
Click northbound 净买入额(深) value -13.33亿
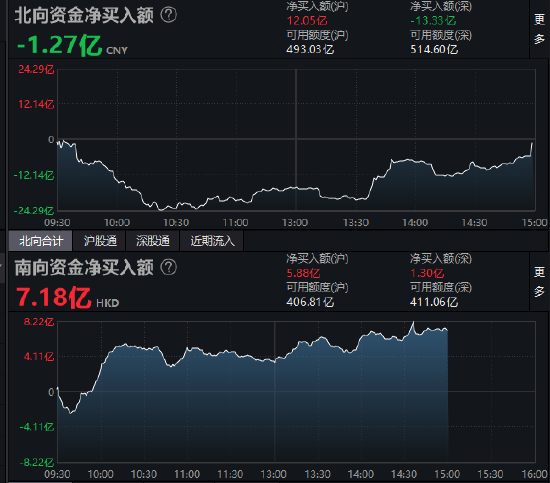433,21
